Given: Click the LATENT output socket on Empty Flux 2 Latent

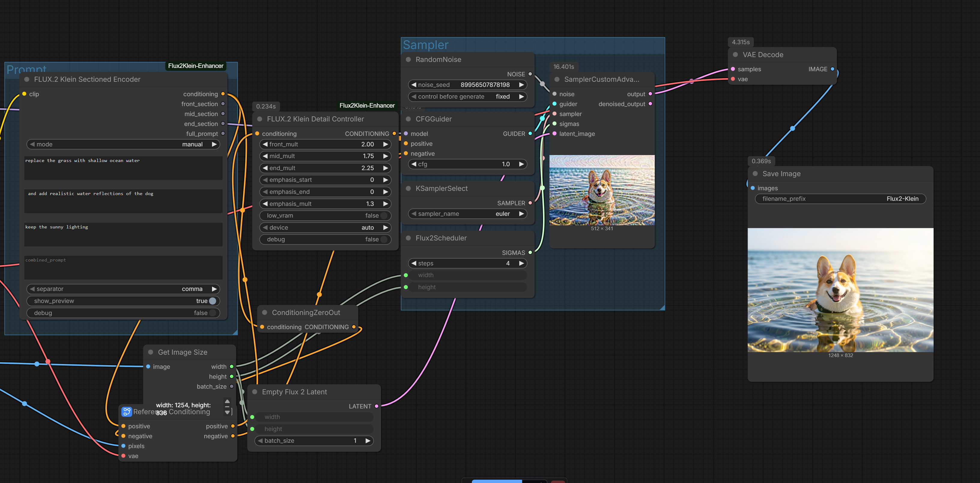Looking at the screenshot, I should point(377,406).
